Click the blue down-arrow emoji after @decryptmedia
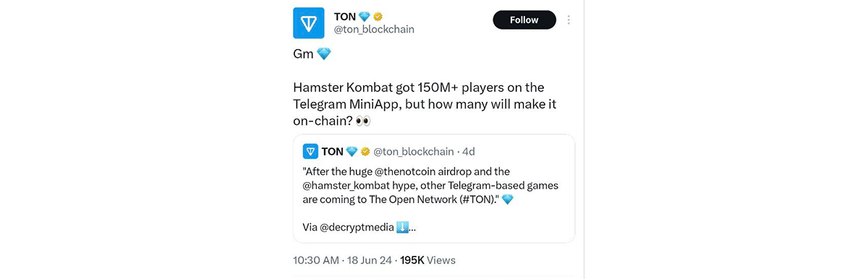Image resolution: width=868 pixels, height=279 pixels. click(402, 228)
